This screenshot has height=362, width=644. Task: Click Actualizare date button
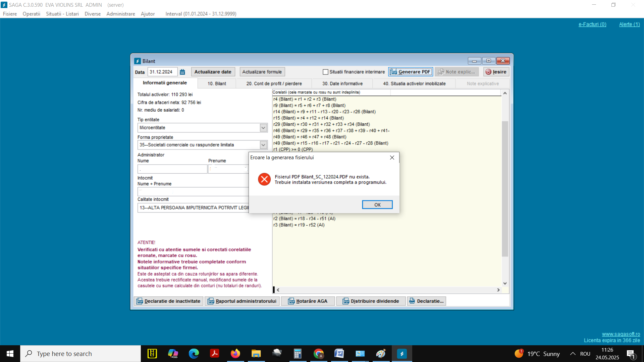213,72
